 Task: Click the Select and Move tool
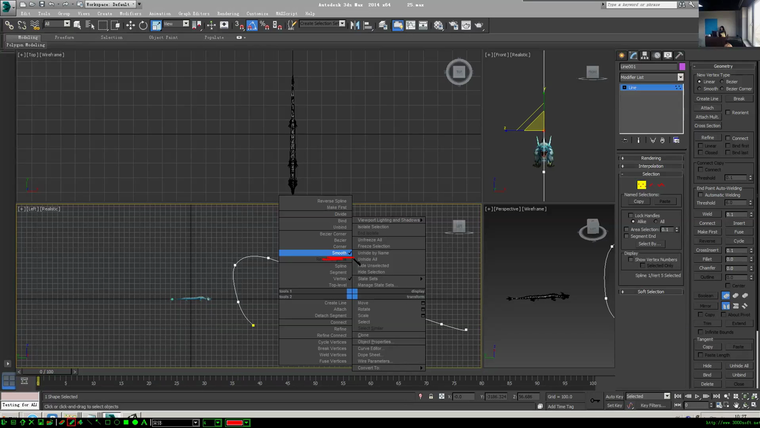pos(130,25)
